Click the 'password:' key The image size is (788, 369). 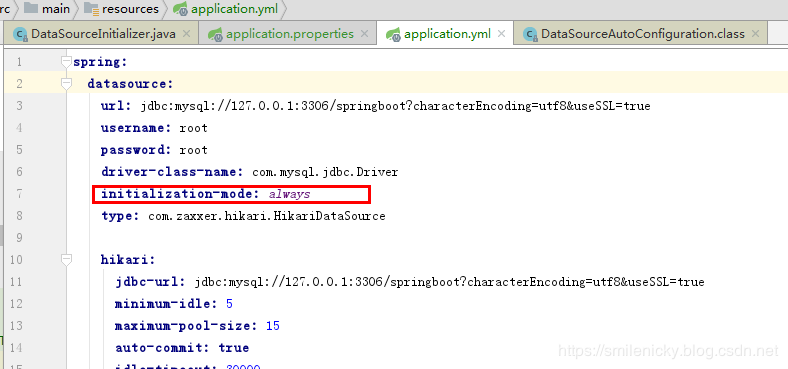coord(136,150)
